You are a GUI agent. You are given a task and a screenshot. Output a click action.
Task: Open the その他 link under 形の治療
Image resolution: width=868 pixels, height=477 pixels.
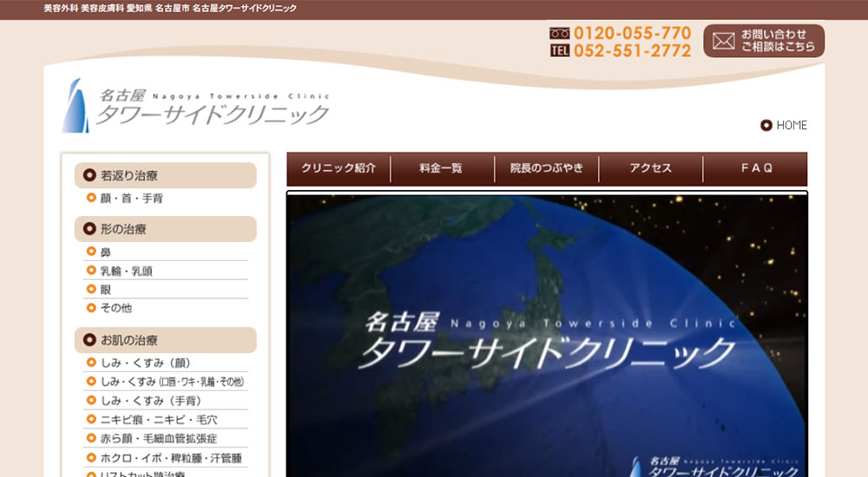(x=115, y=308)
